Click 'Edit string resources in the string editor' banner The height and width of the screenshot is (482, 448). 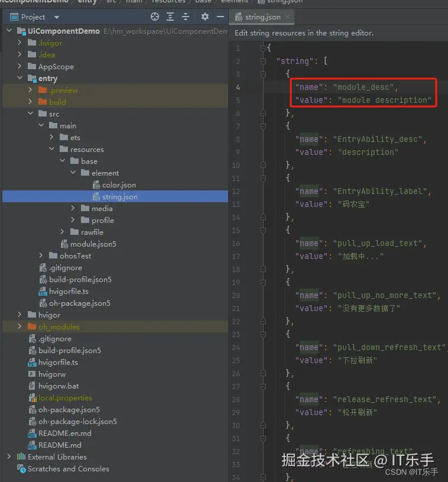(x=304, y=33)
